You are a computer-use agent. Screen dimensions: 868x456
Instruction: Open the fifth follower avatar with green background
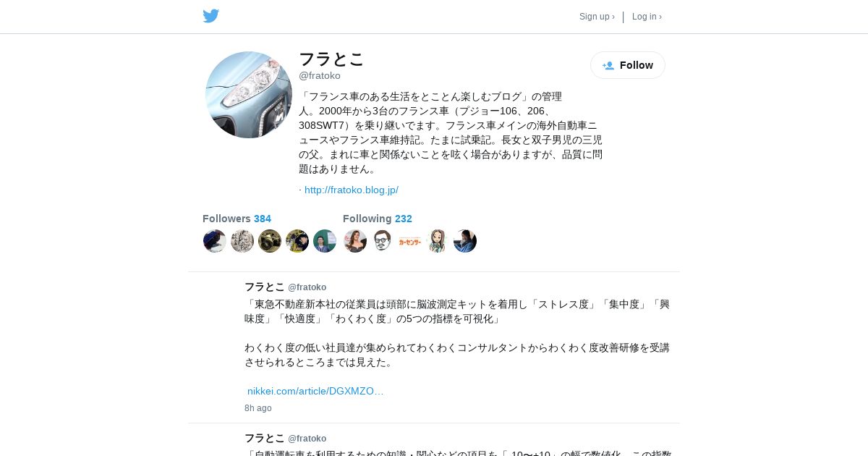pyautogui.click(x=325, y=241)
